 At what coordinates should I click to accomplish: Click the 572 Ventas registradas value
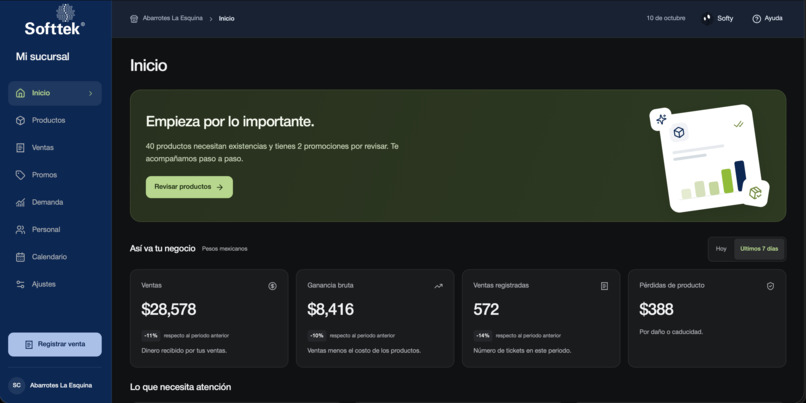486,309
